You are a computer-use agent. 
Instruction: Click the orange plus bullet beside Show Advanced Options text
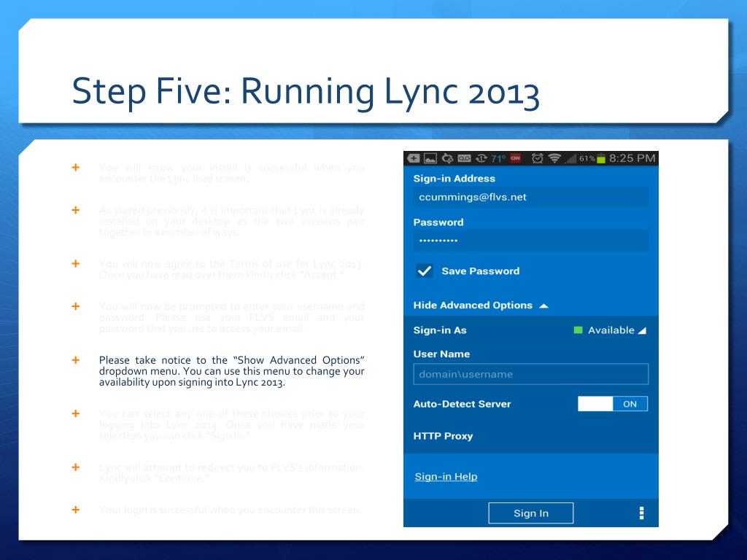coord(75,360)
